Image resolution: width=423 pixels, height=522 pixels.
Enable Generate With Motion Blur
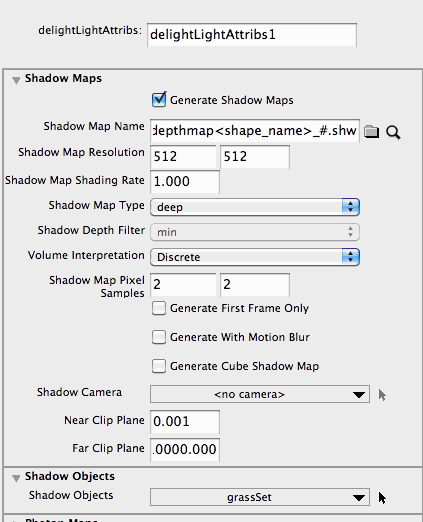click(159, 337)
